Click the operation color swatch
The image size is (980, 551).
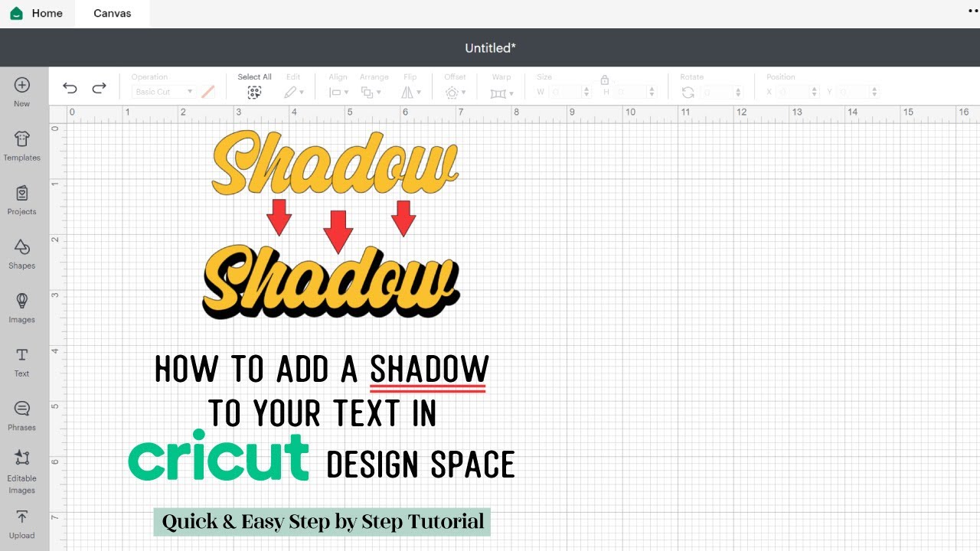point(207,92)
